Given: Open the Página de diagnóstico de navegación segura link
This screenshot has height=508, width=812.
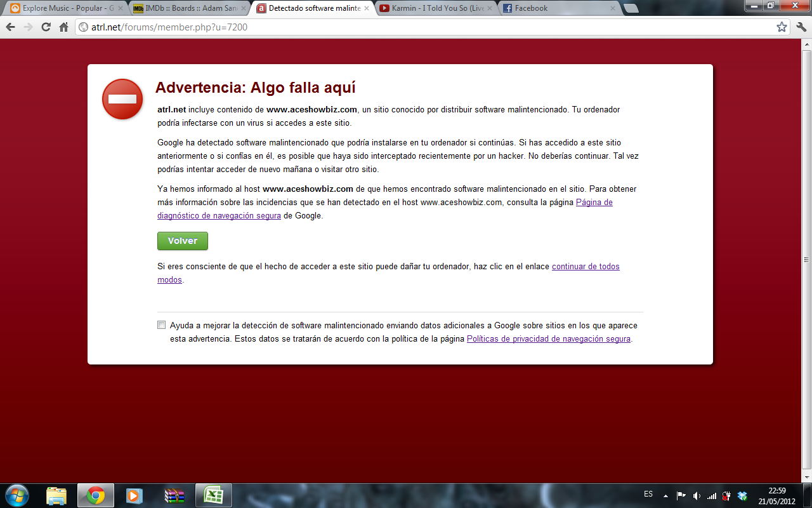Looking at the screenshot, I should point(385,209).
